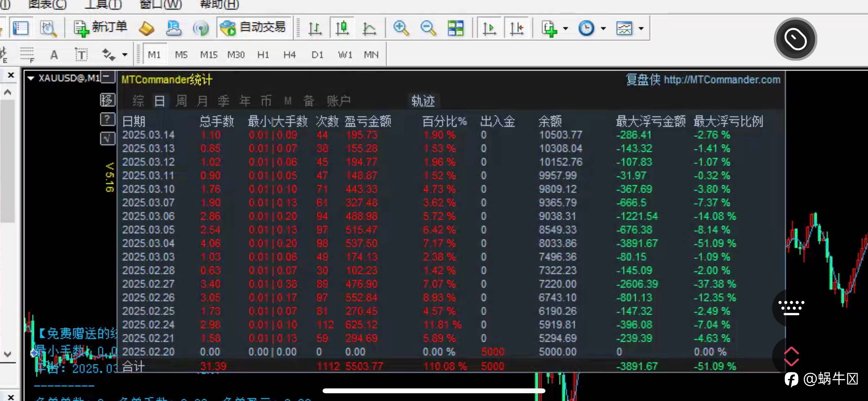Click the yellow MetaEditor book icon
This screenshot has height=401, width=868.
(x=146, y=28)
